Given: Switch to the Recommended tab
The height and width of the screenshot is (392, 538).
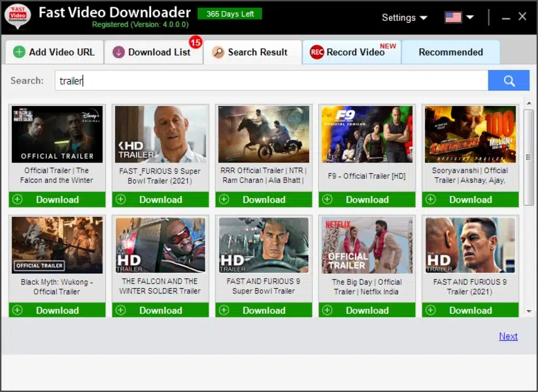Looking at the screenshot, I should pos(450,52).
